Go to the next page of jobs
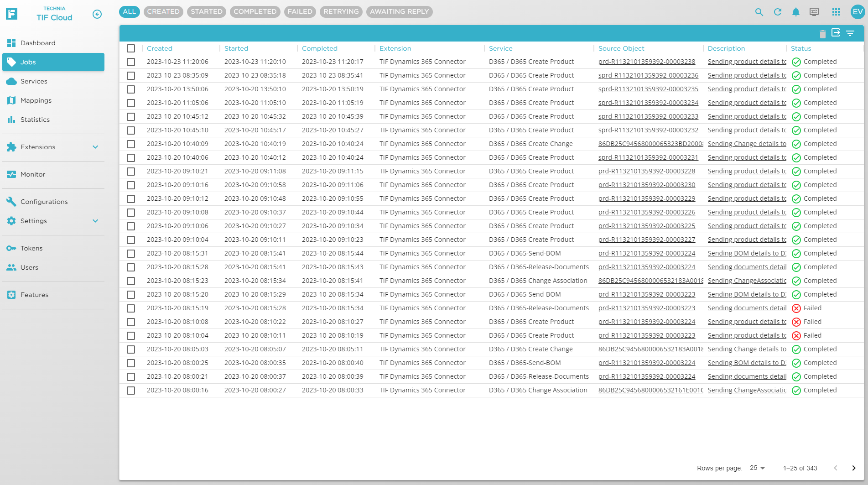 click(853, 468)
